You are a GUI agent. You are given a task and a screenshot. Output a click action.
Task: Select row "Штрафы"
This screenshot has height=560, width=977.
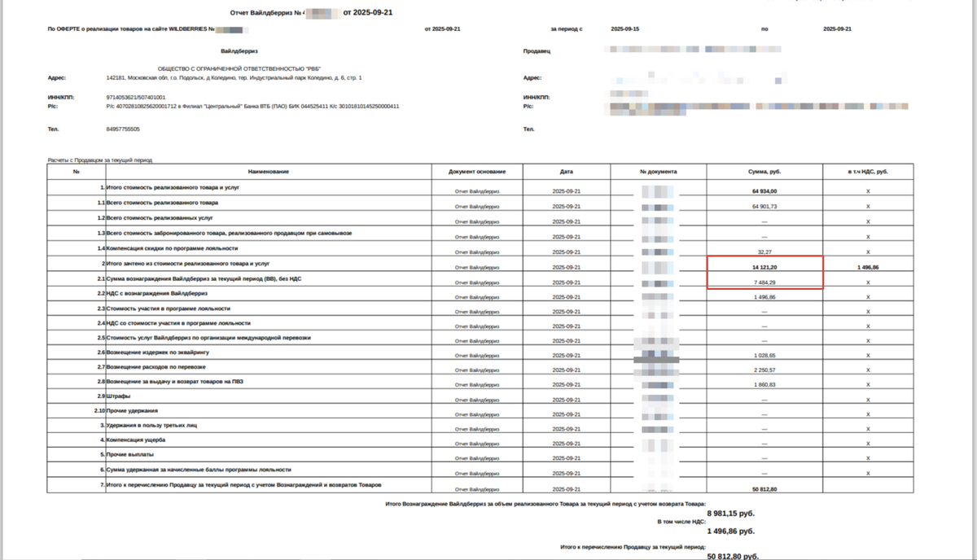pos(480,398)
